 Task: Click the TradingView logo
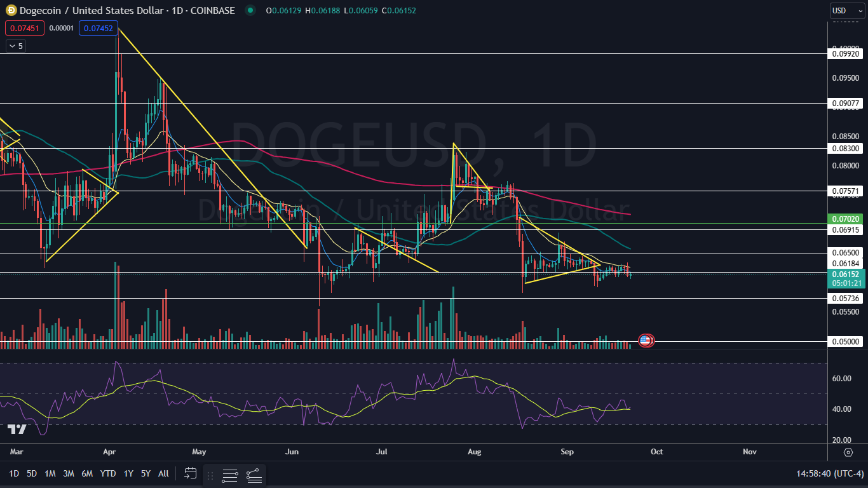[17, 429]
